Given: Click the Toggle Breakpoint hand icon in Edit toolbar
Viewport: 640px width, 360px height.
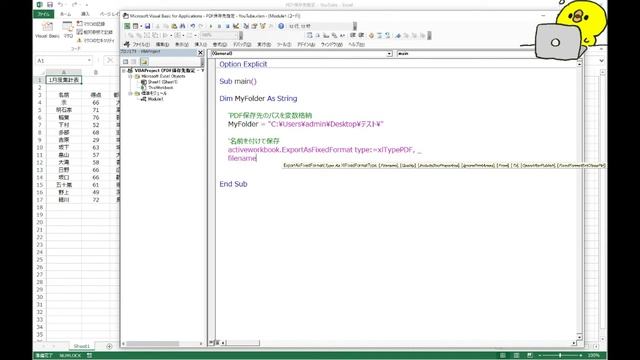Looking at the screenshot, I should (x=371, y=36).
